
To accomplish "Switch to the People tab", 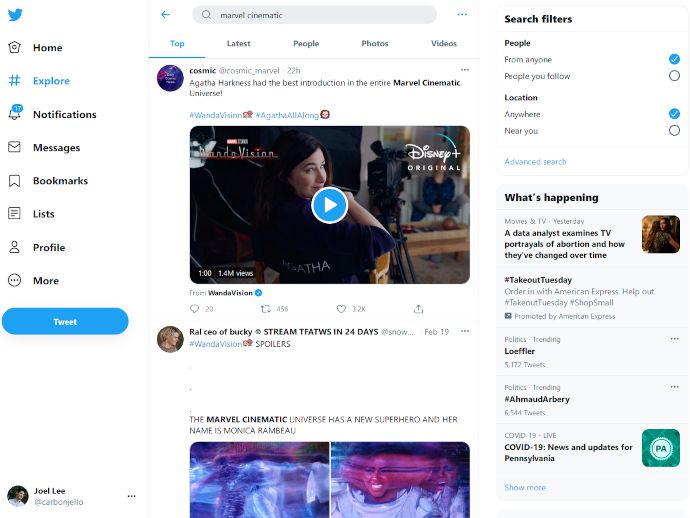I will pyautogui.click(x=306, y=44).
